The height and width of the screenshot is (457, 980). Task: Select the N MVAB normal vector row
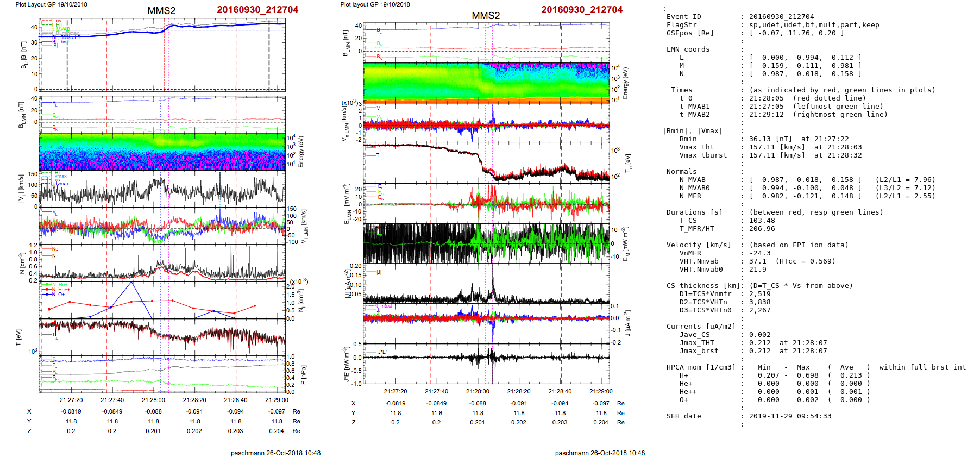805,180
